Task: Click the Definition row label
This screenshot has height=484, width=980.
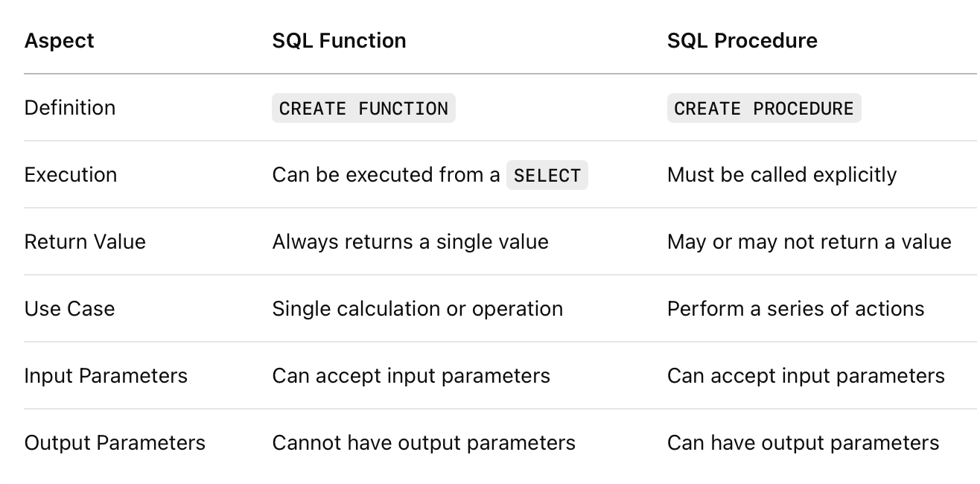Action: [x=70, y=108]
